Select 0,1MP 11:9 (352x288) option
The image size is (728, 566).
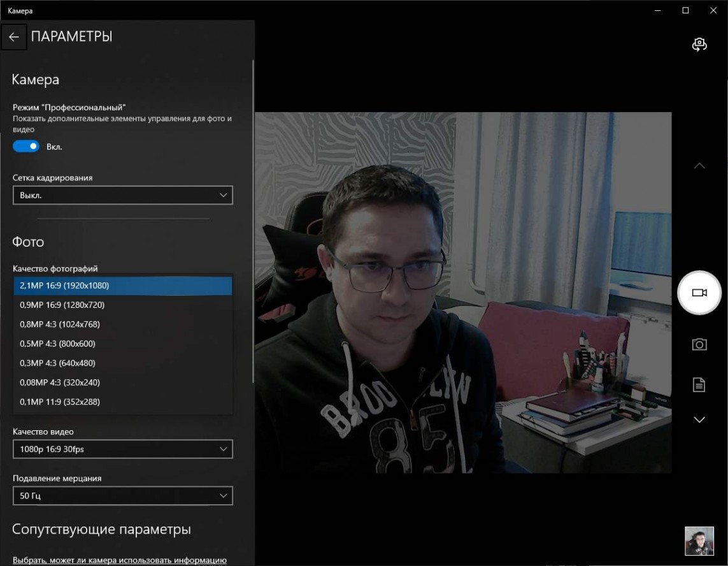[122, 402]
